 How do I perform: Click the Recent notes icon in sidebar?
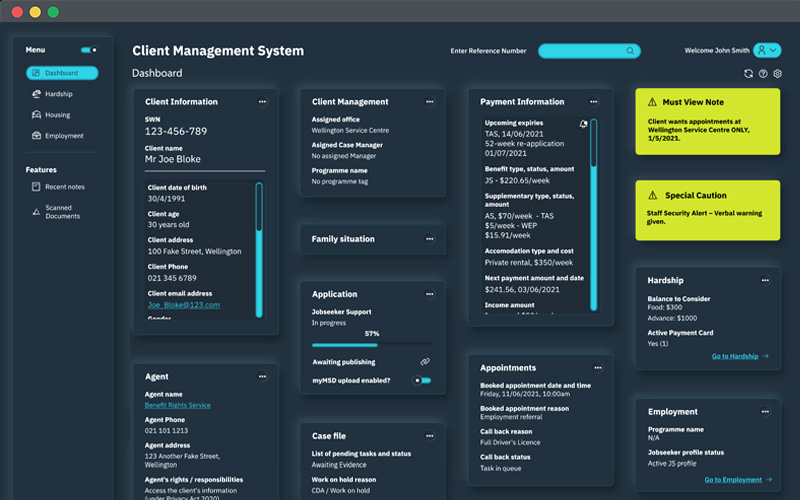[36, 187]
